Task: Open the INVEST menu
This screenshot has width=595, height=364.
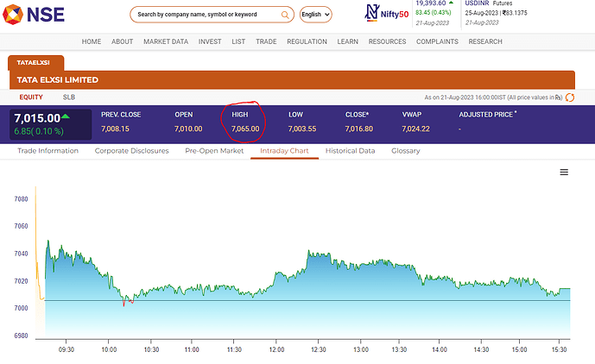Action: [x=210, y=41]
